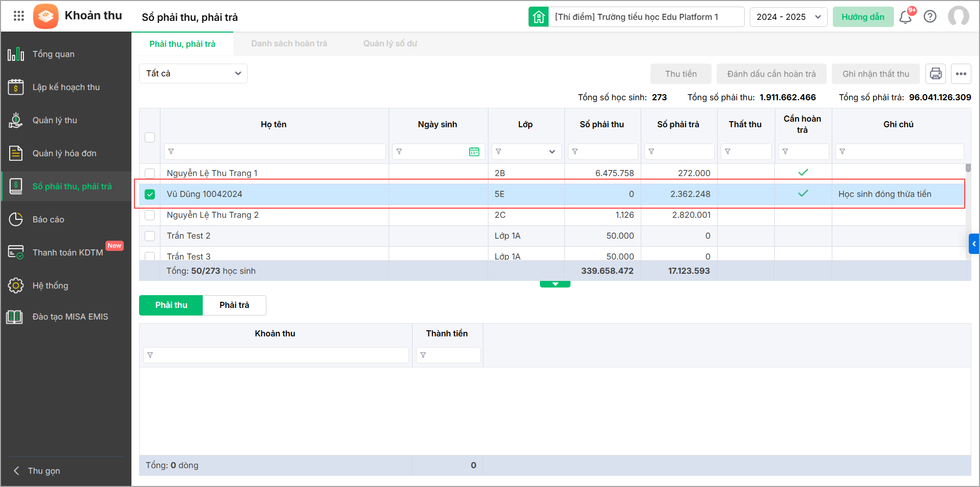980x487 pixels.
Task: Click the user avatar icon
Action: [958, 16]
